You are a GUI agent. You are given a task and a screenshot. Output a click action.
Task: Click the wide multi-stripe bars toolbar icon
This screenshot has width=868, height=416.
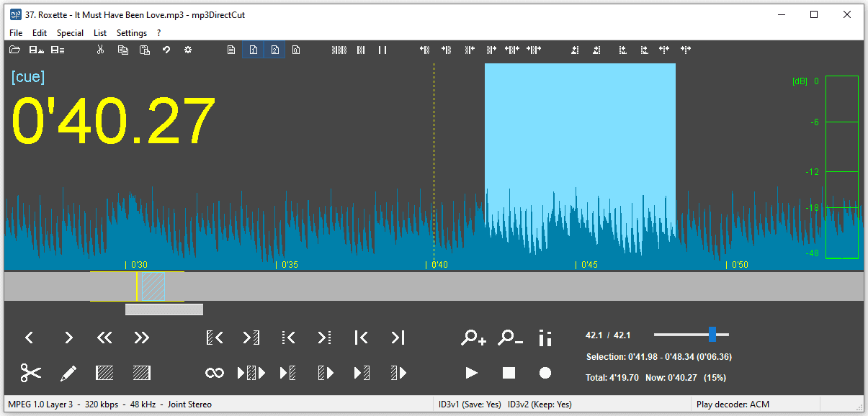coord(339,50)
